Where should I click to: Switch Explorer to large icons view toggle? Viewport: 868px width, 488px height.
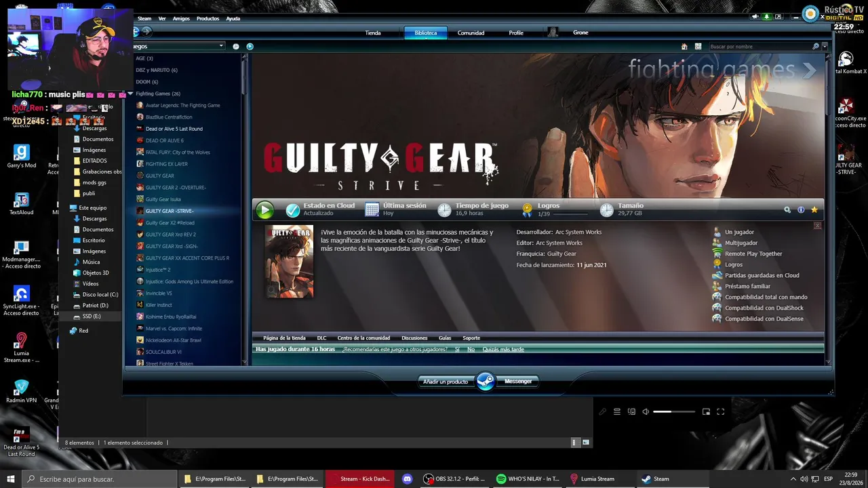coord(586,443)
